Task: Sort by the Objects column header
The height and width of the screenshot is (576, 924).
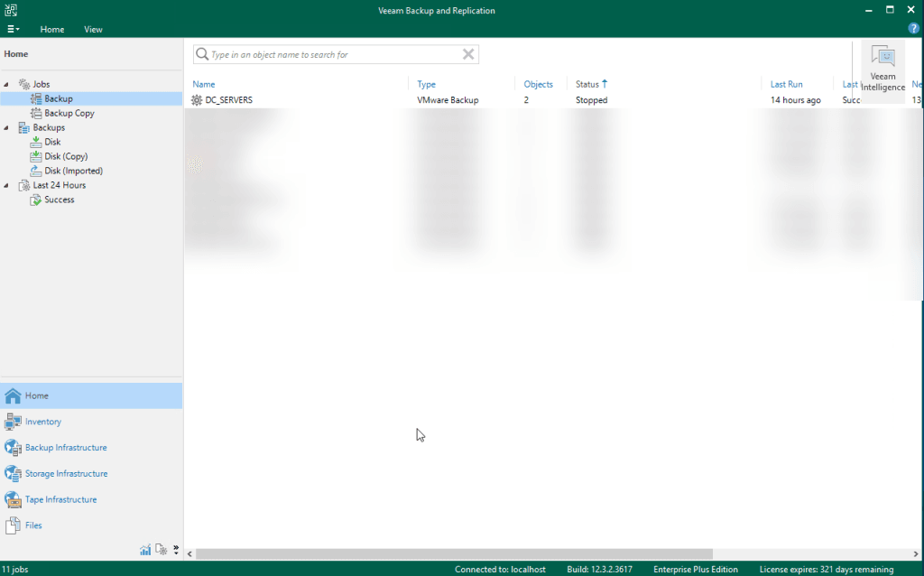Action: pyautogui.click(x=538, y=84)
